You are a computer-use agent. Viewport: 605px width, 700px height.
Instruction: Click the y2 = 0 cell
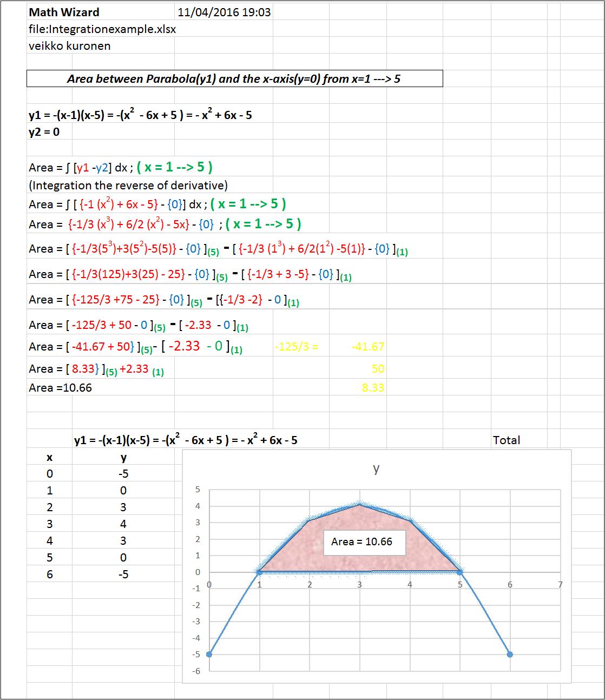pos(44,132)
